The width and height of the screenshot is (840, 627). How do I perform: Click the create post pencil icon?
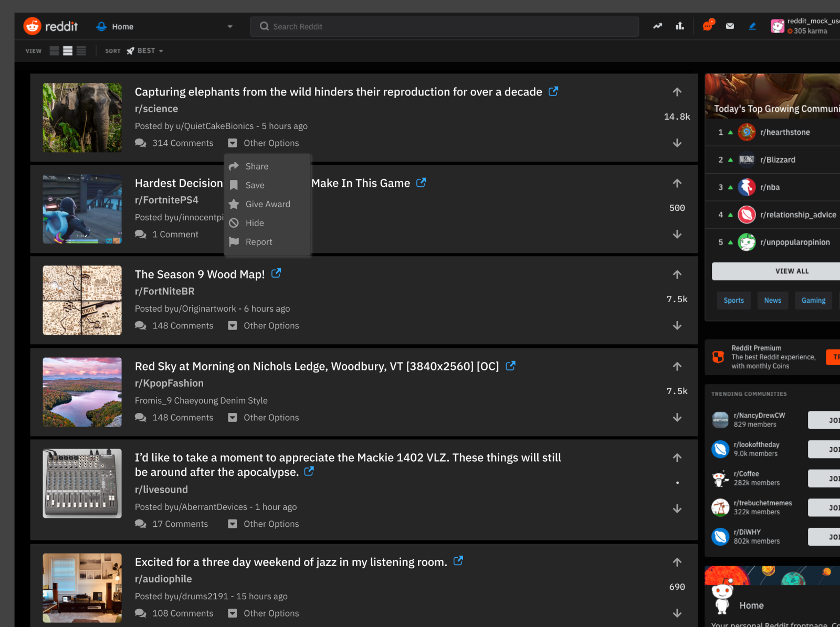(752, 25)
